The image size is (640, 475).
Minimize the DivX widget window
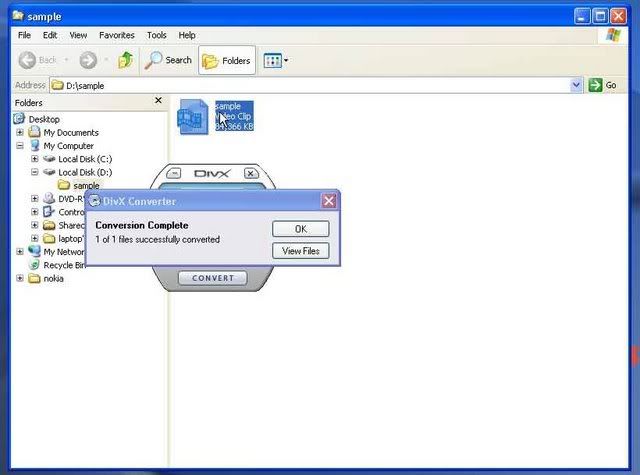173,173
